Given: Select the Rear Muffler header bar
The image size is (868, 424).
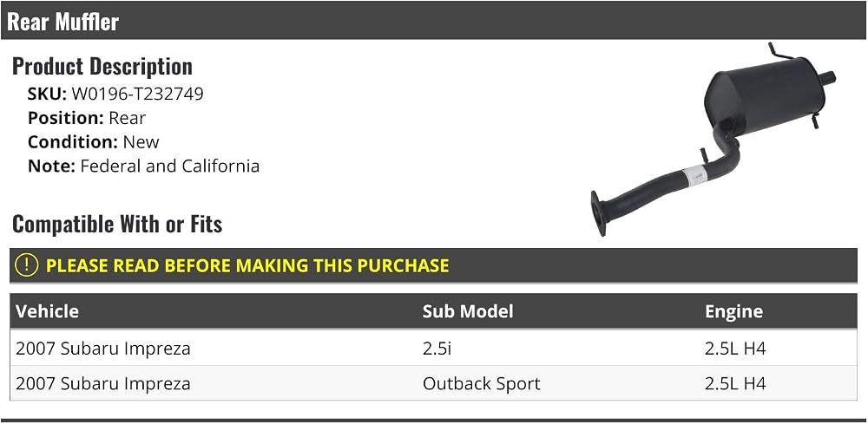Looking at the screenshot, I should point(433,21).
